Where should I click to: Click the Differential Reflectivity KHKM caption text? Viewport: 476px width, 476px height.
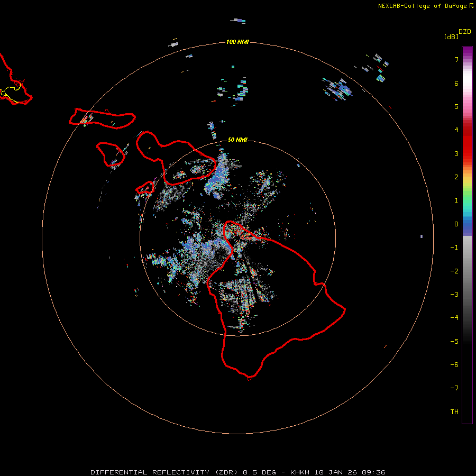pyautogui.click(x=238, y=472)
